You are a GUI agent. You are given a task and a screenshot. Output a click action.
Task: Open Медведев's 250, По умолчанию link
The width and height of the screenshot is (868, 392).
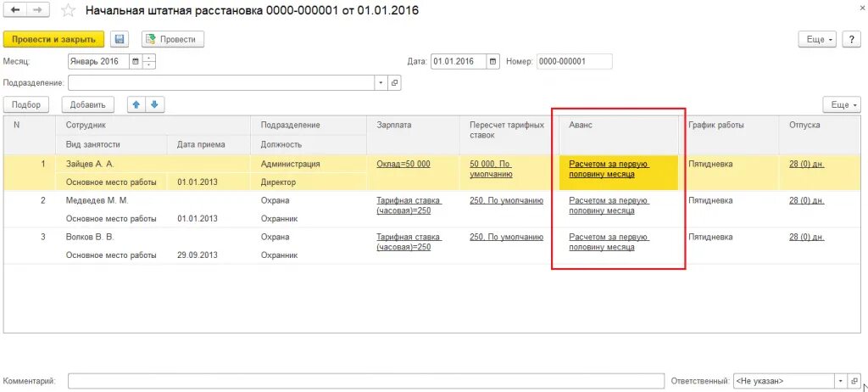click(x=507, y=200)
